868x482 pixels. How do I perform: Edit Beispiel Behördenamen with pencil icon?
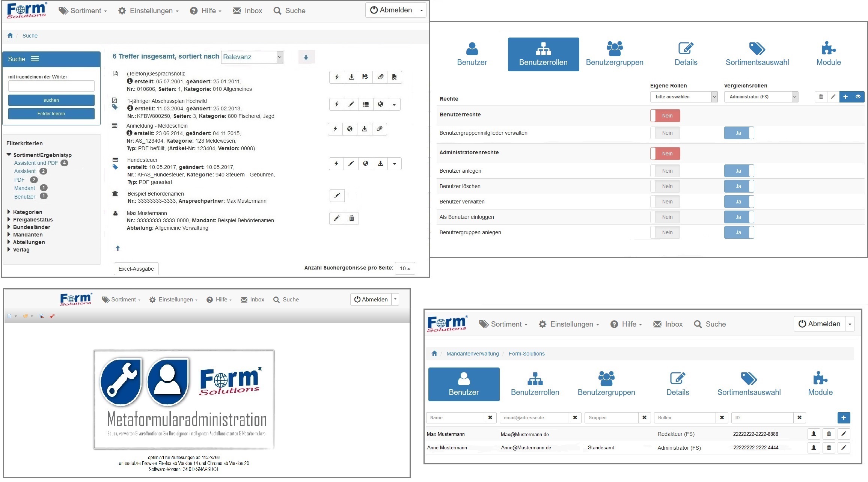337,195
